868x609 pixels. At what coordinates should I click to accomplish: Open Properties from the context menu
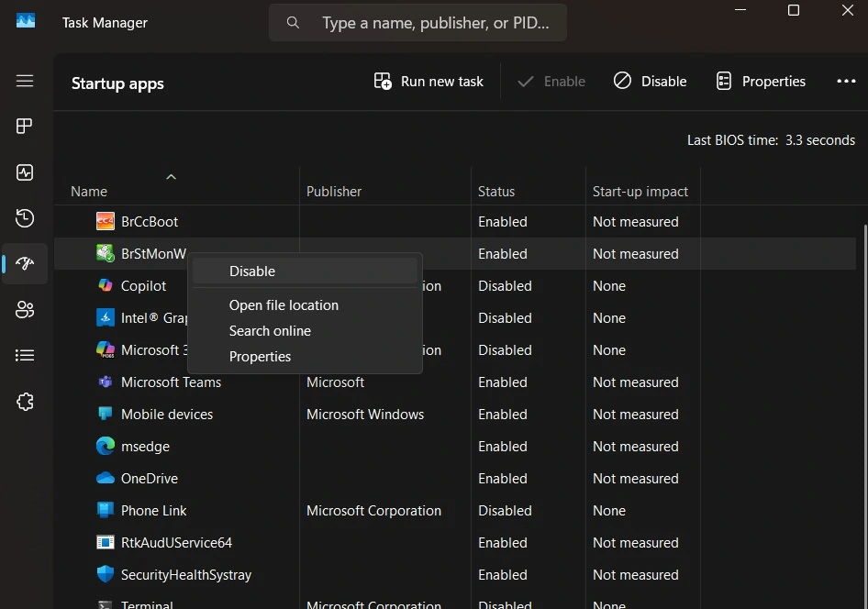(x=260, y=356)
